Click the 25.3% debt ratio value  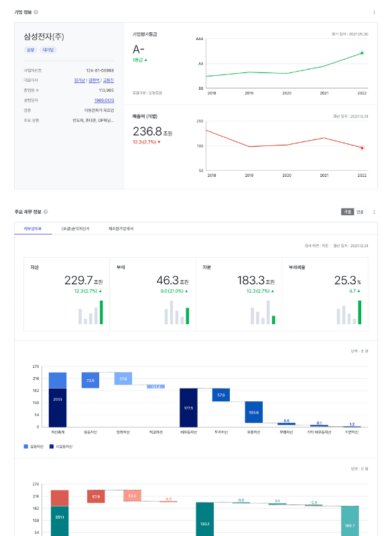click(x=348, y=280)
